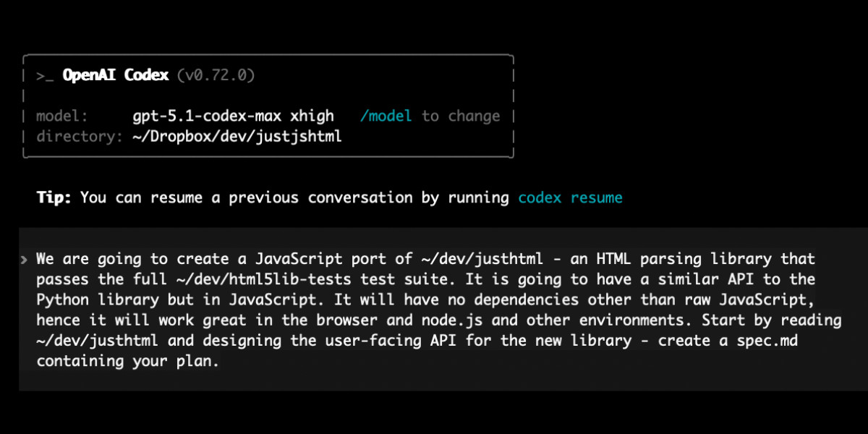Screen dimensions: 868x434
Task: Click the codex resume command
Action: point(570,197)
